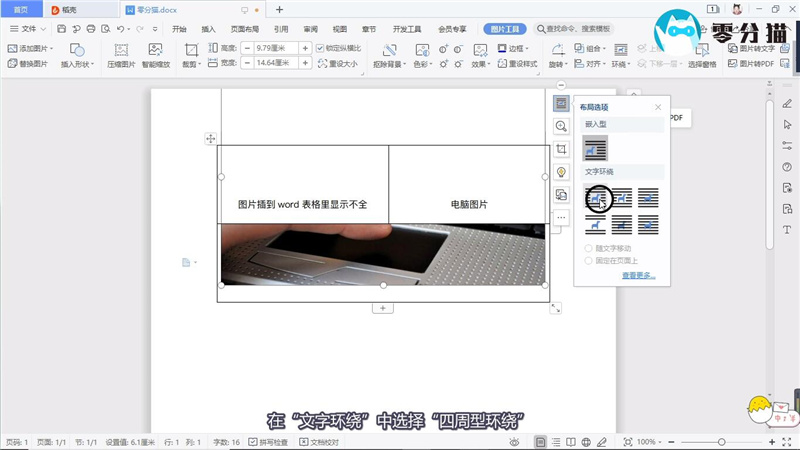The width and height of the screenshot is (800, 450).
Task: Open the 文件 file menu dropdown
Action: (x=30, y=29)
